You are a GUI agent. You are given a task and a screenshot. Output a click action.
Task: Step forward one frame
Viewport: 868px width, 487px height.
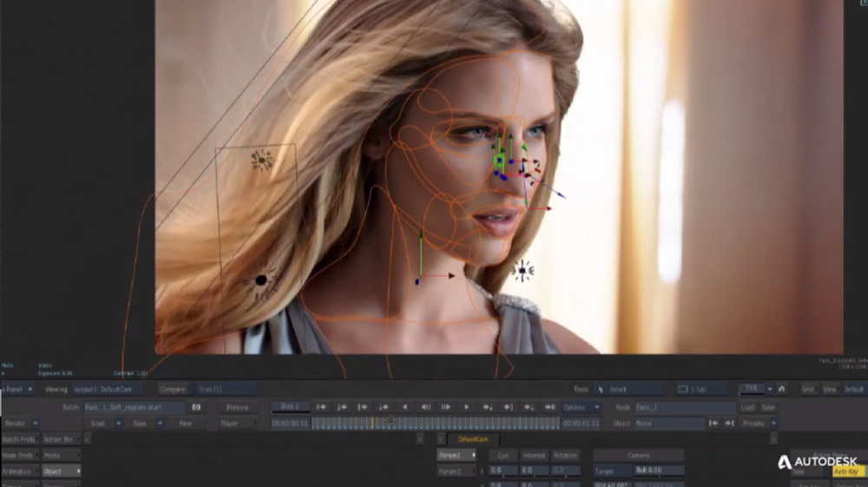(446, 406)
